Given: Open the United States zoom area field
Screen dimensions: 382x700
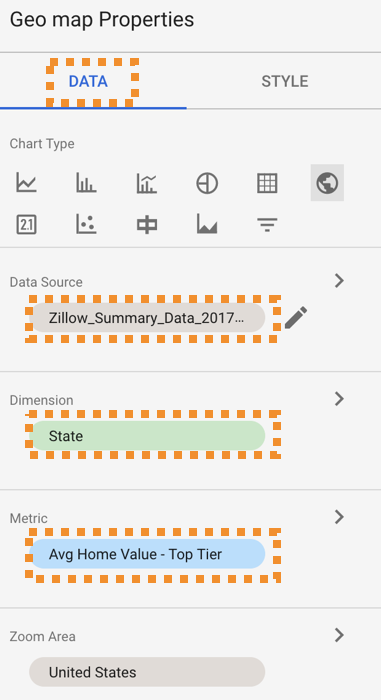Looking at the screenshot, I should click(147, 672).
